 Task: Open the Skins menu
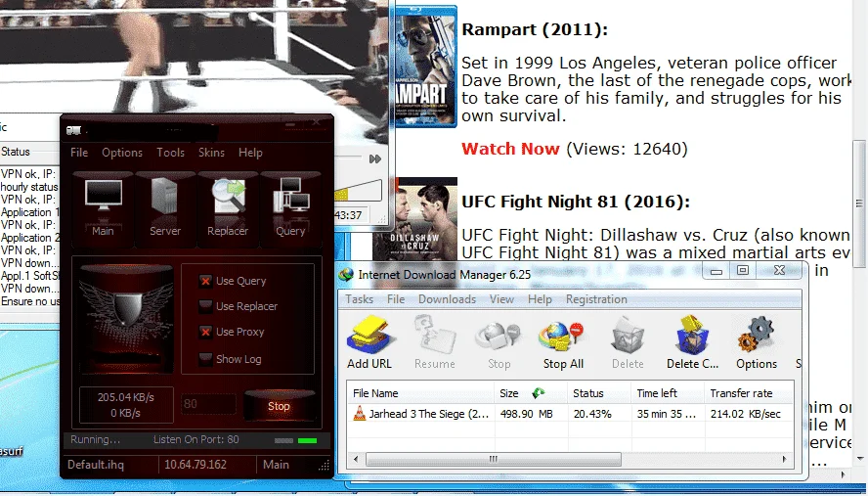pos(211,153)
